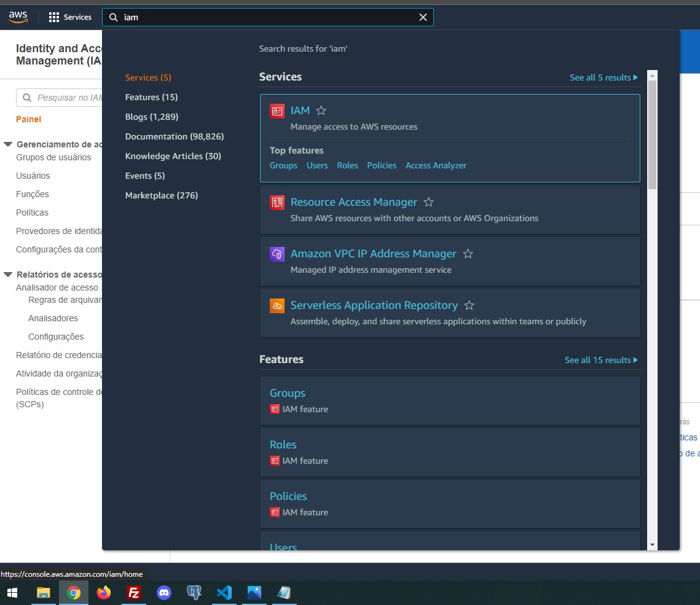
Task: Open the IAM service title link
Action: (x=300, y=111)
